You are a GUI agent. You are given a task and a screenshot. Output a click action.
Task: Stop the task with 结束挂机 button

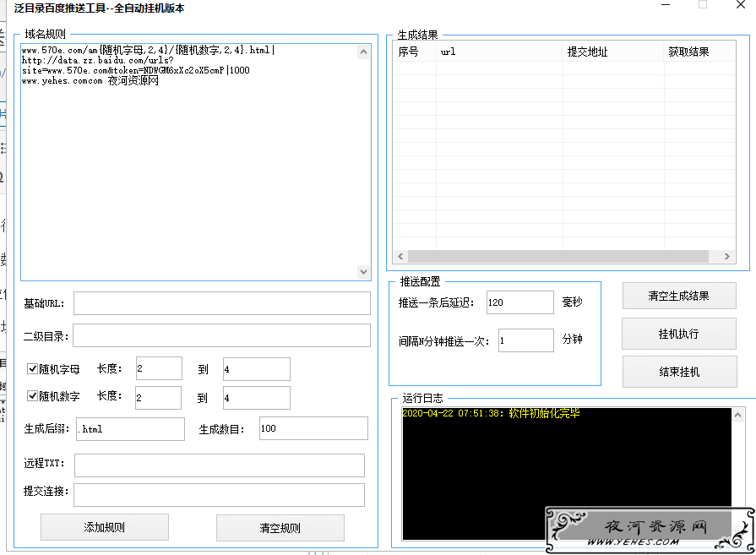(679, 372)
